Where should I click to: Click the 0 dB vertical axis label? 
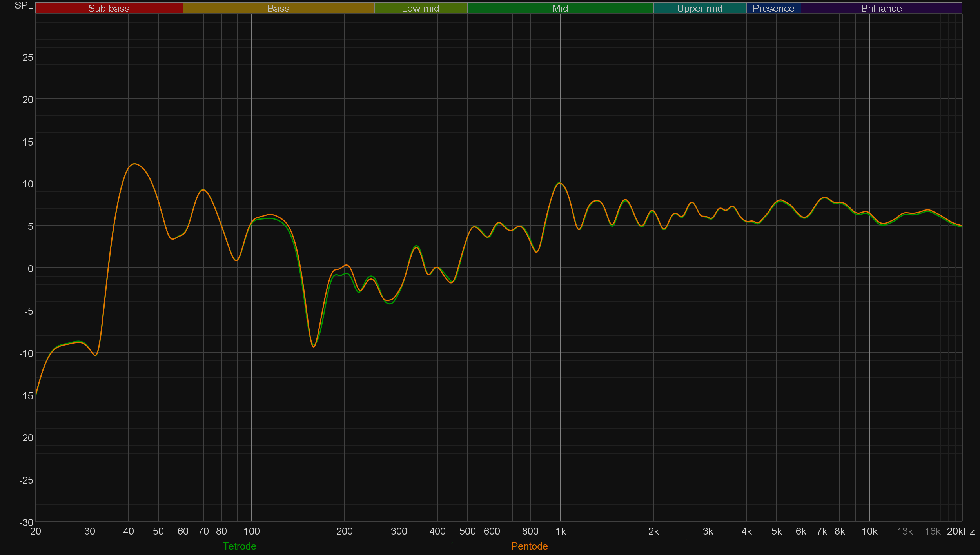click(x=30, y=269)
